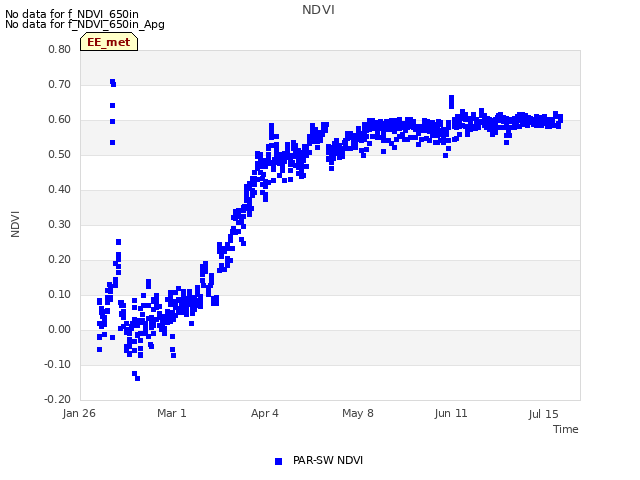
Task: Click the NDVI chart title
Action: (x=318, y=10)
